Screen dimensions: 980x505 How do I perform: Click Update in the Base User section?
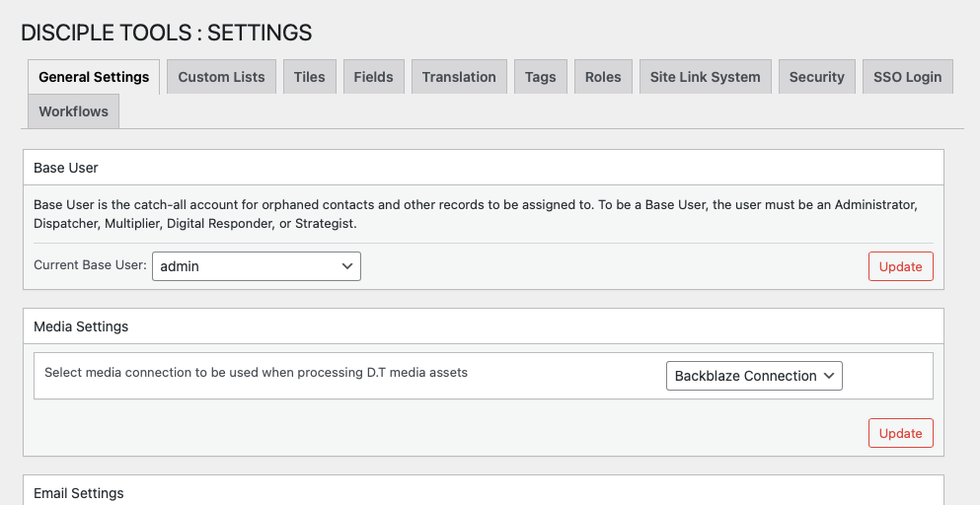[x=901, y=266]
